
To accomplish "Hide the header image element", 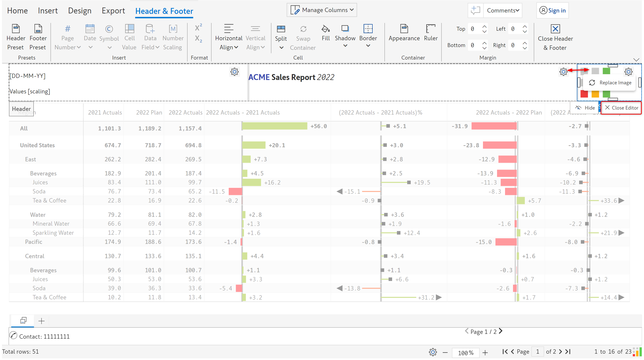I will [x=585, y=108].
